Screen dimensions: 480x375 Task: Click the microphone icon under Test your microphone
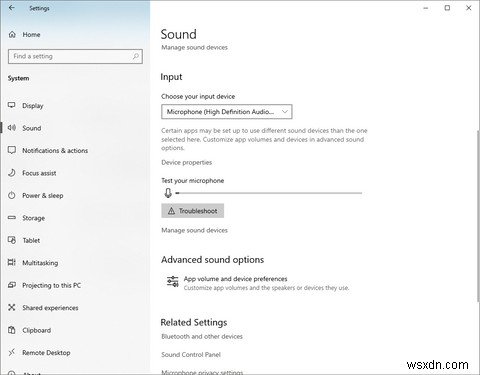[168, 193]
